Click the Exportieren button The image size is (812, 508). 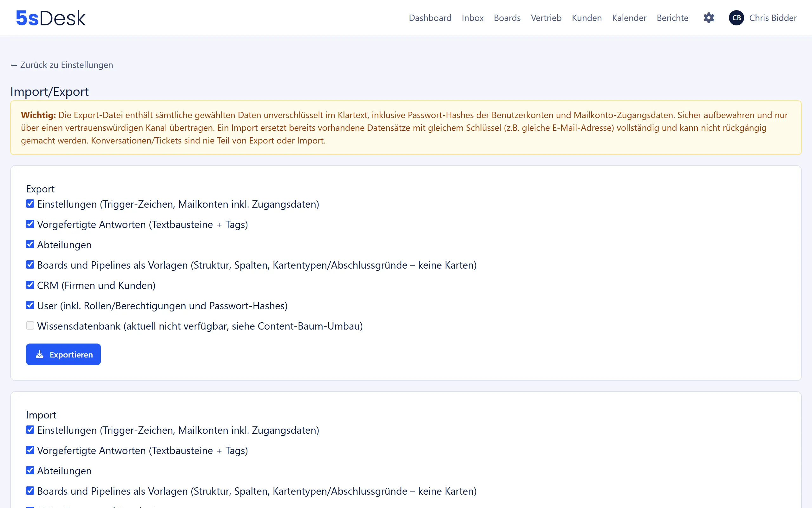[63, 354]
